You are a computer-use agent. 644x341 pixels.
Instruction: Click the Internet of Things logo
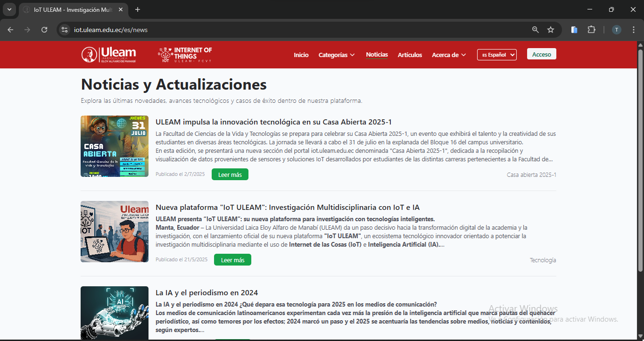point(185,55)
